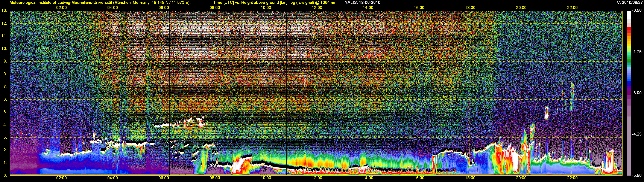This screenshot has width=644, height=182.
Task: Click the 14:00 label on the top time axis
Action: (368, 8)
